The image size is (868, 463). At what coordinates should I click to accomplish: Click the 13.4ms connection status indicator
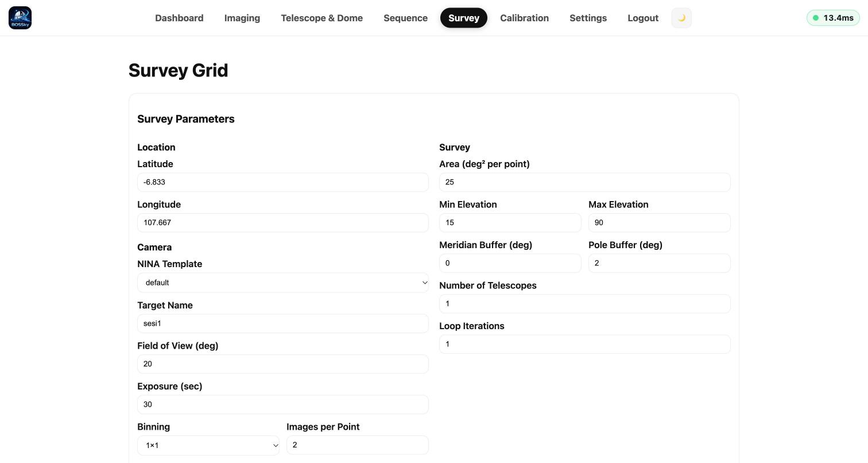coord(833,18)
